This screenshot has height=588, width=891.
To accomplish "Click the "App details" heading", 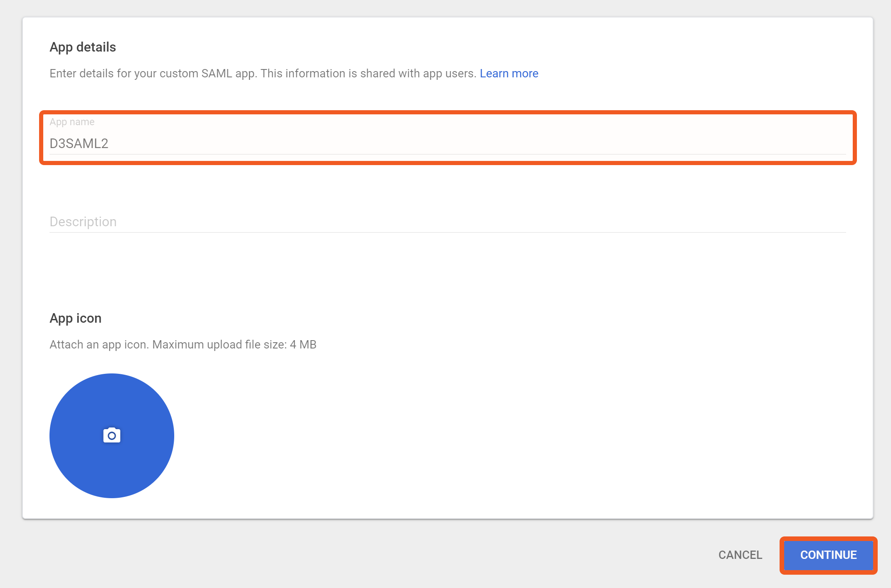I will 83,47.
